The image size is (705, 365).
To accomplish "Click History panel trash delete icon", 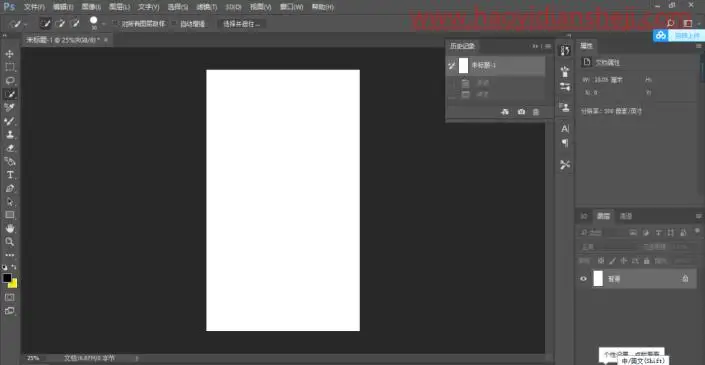I will [x=536, y=112].
